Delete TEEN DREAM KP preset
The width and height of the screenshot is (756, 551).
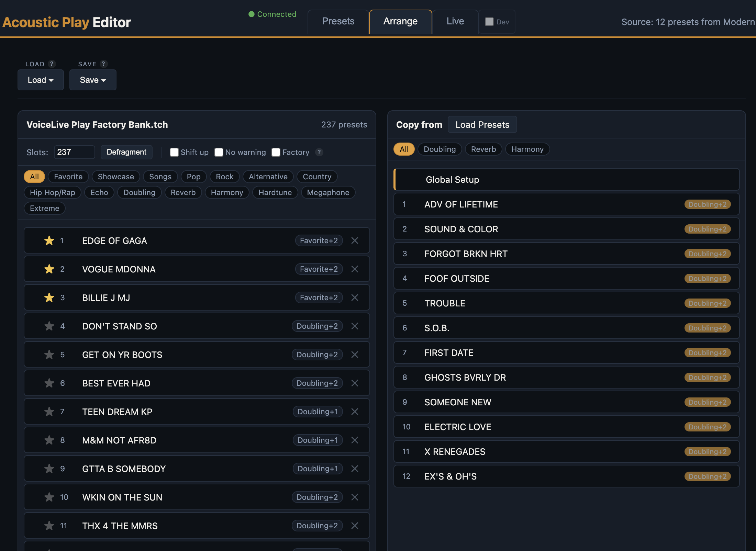tap(355, 412)
